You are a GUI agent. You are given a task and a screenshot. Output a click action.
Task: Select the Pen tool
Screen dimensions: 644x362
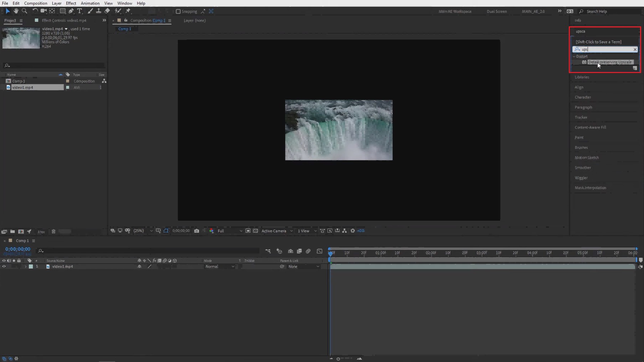pos(71,11)
